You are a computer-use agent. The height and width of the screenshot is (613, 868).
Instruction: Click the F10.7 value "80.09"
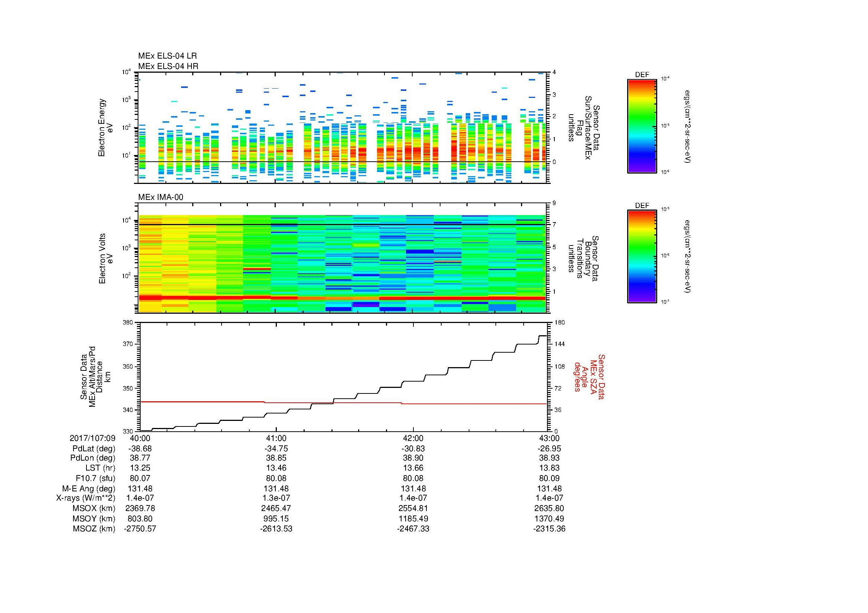549,478
